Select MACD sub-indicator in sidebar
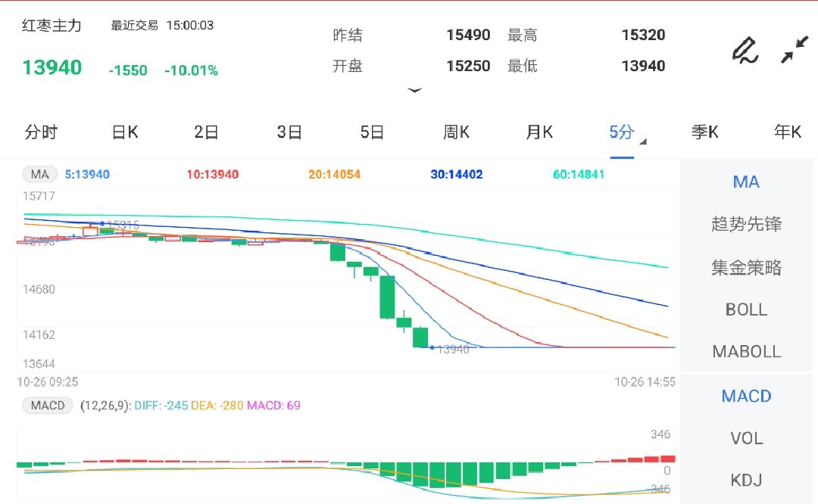Viewport: 818px width, 504px height. [746, 396]
